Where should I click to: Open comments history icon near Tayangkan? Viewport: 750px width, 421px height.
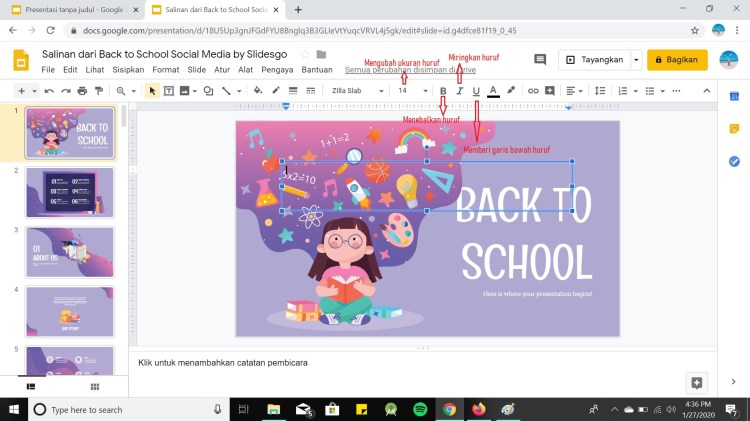(540, 60)
